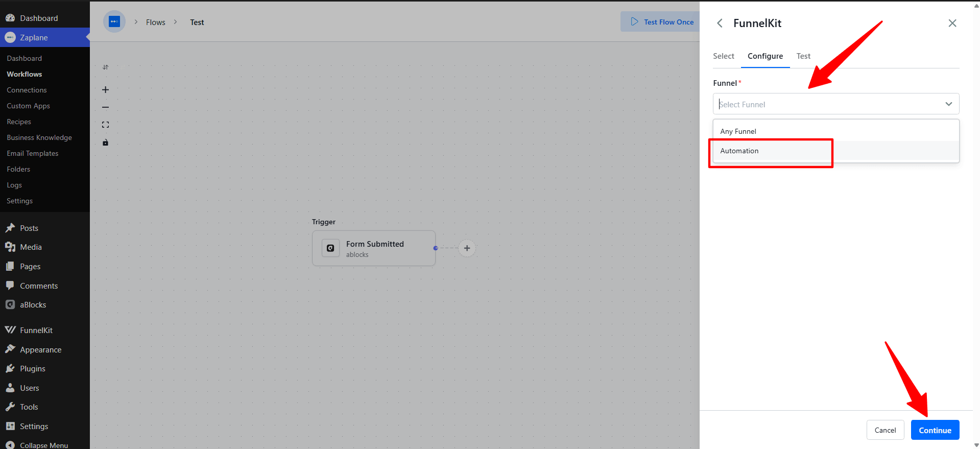The height and width of the screenshot is (449, 980).
Task: Choose the Automation option
Action: coord(836,151)
